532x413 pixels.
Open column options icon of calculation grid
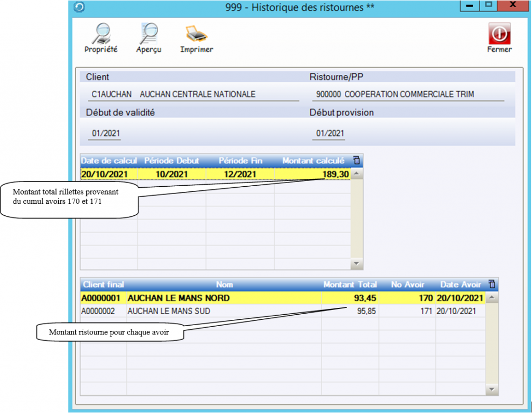click(356, 160)
